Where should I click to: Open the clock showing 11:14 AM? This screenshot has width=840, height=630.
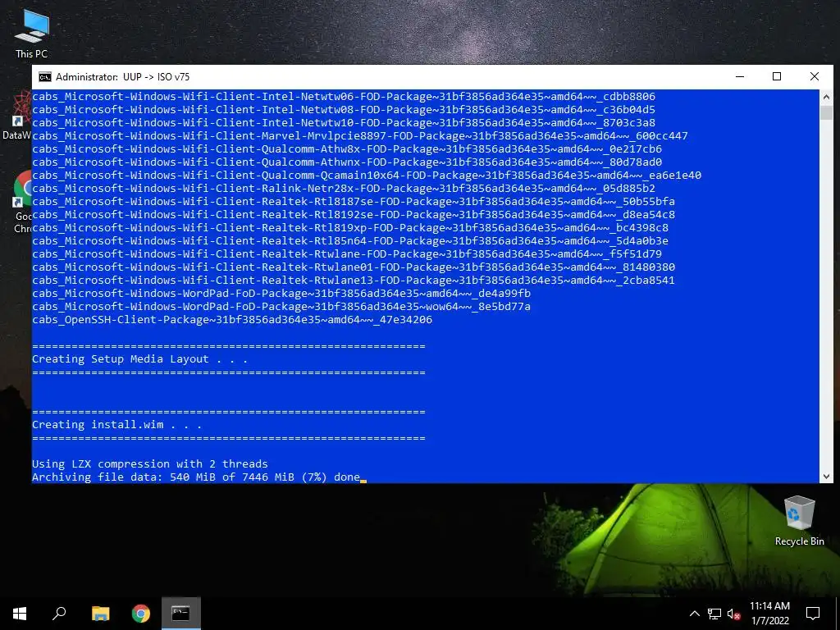(769, 614)
